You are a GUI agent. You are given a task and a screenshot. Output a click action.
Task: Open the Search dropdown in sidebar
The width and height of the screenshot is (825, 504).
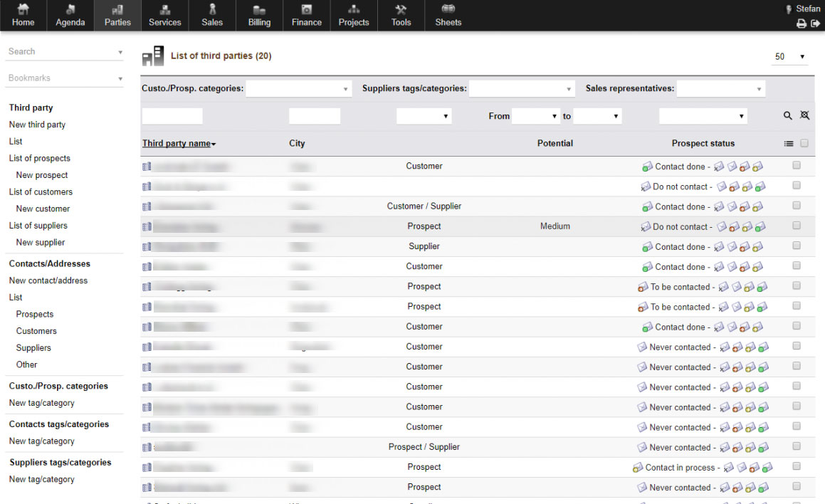click(x=65, y=51)
